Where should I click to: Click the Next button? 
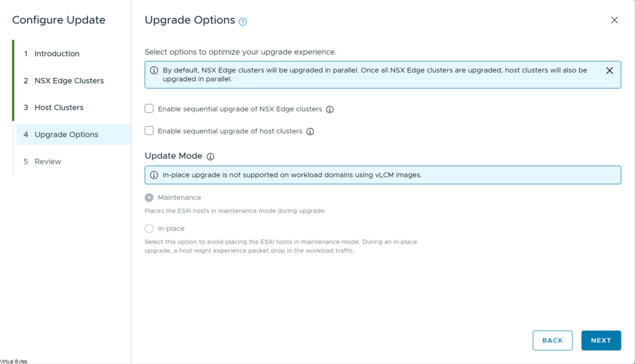tap(601, 340)
